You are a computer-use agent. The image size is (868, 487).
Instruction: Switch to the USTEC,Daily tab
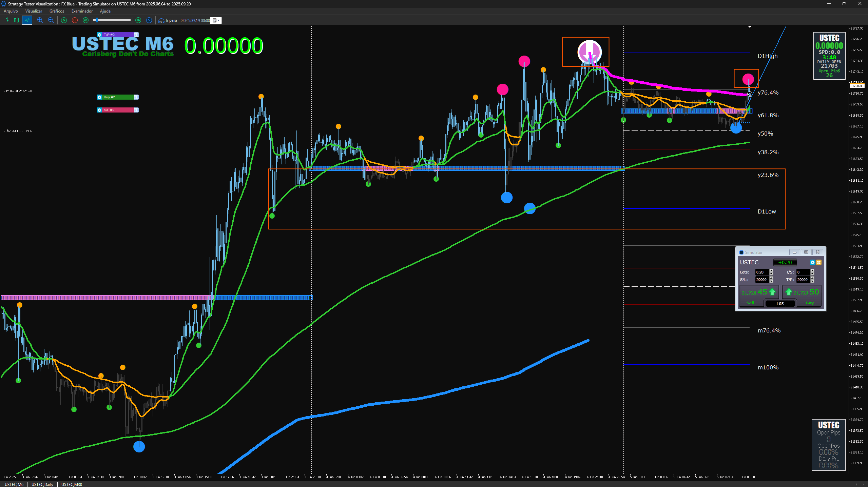[x=42, y=484]
